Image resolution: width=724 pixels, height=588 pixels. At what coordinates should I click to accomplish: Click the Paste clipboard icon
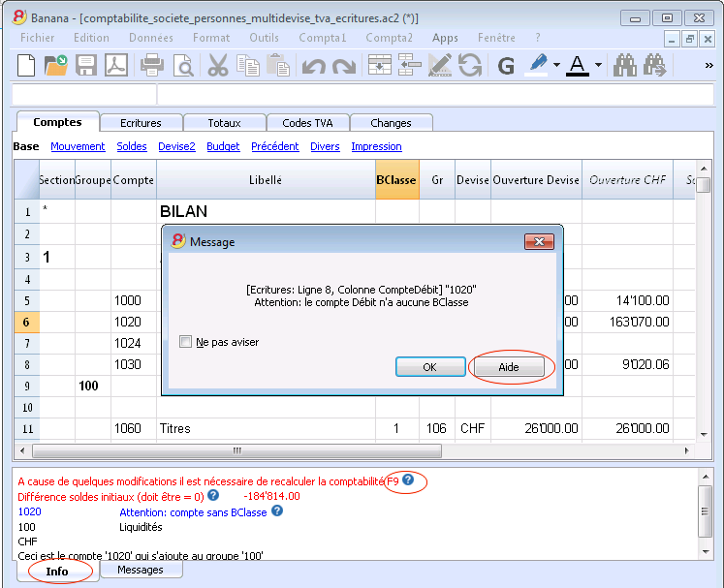[278, 65]
